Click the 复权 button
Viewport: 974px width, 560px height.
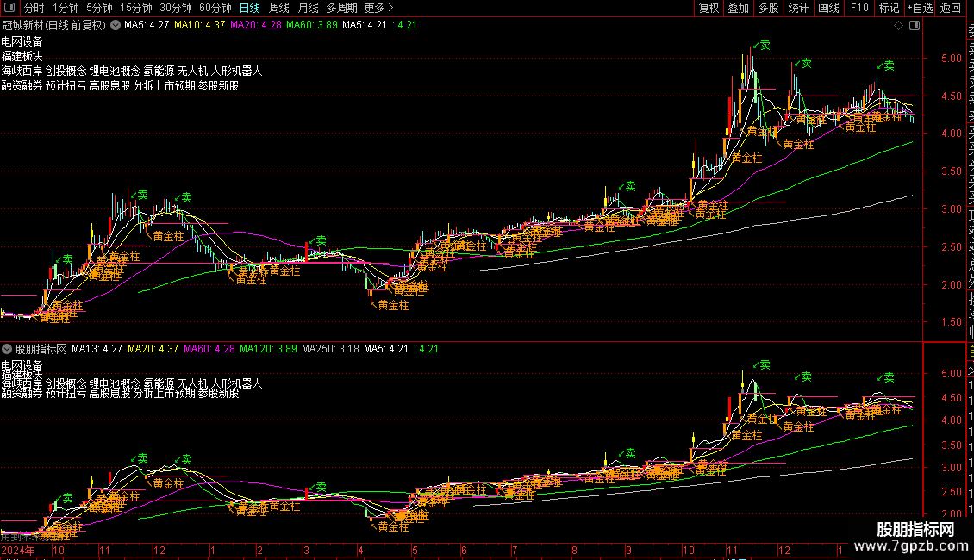709,8
